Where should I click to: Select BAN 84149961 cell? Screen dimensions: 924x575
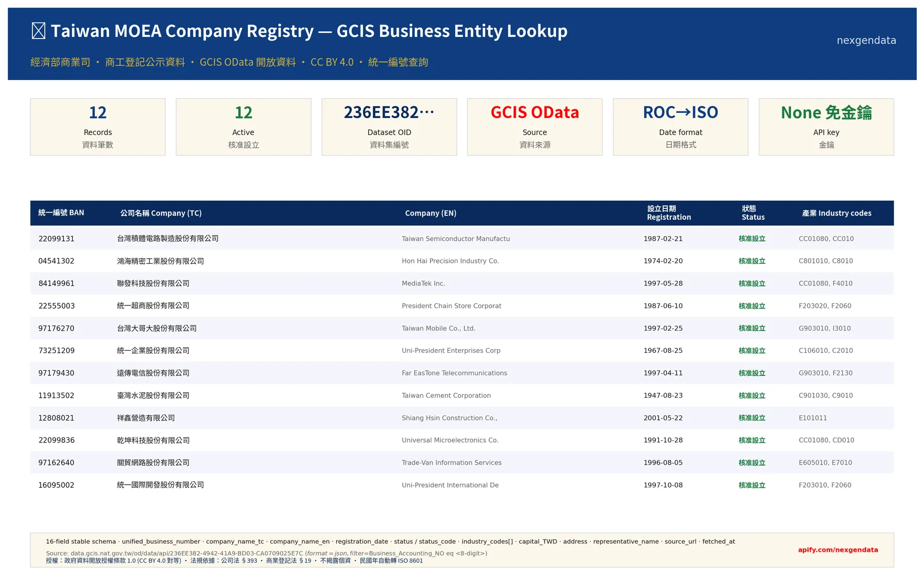click(x=56, y=283)
